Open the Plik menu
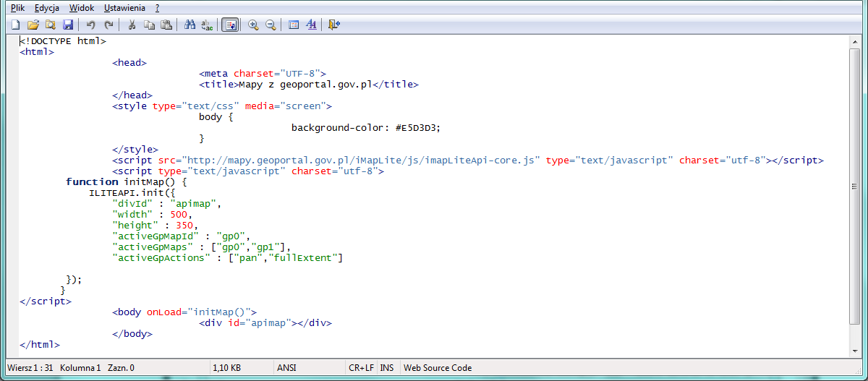 [17, 8]
